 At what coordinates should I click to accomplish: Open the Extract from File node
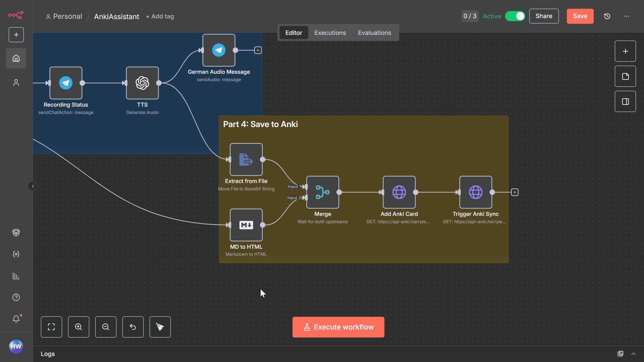pyautogui.click(x=246, y=159)
